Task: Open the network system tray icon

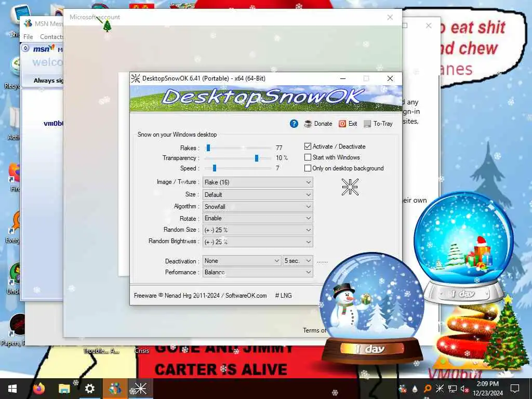Action: 453,389
